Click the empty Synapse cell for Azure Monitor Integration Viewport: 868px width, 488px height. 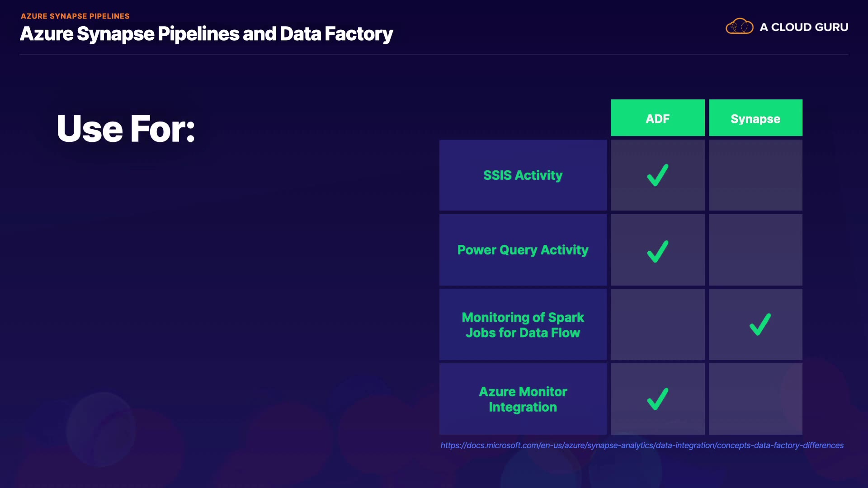coord(755,399)
